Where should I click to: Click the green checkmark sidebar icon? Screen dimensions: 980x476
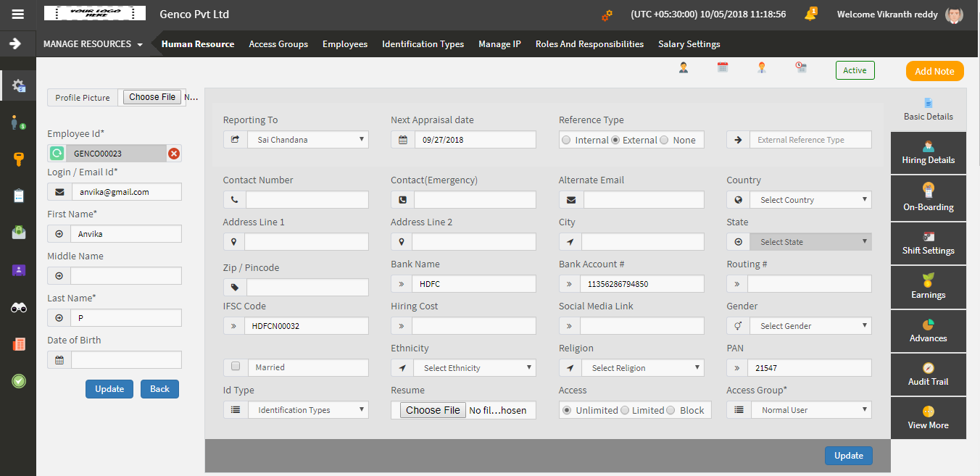click(x=19, y=380)
